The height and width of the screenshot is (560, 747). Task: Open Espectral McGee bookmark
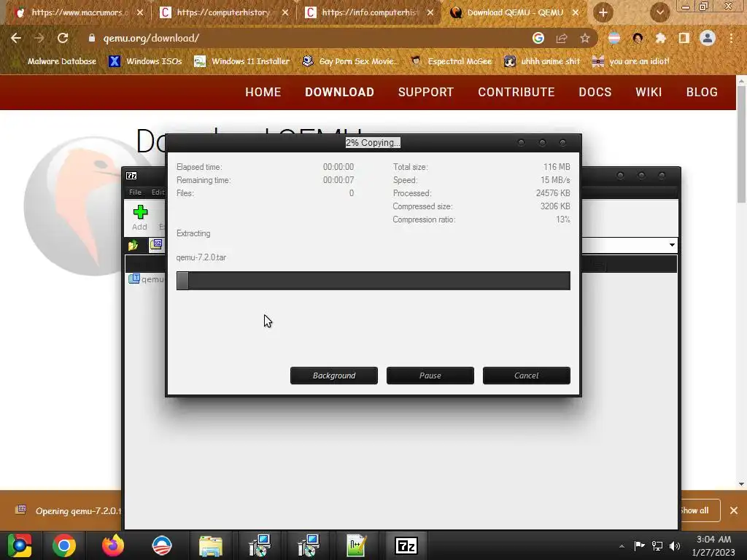pyautogui.click(x=452, y=61)
